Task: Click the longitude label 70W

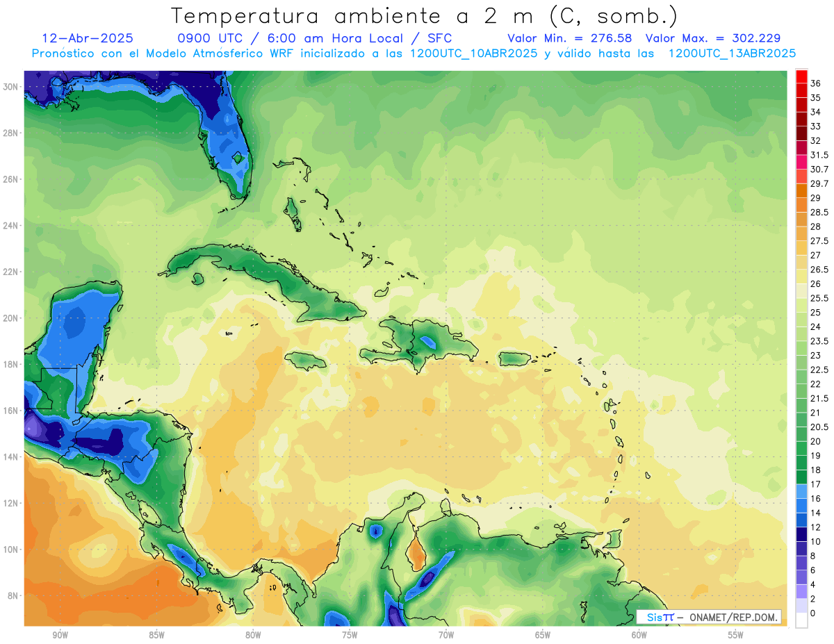Action: click(446, 636)
